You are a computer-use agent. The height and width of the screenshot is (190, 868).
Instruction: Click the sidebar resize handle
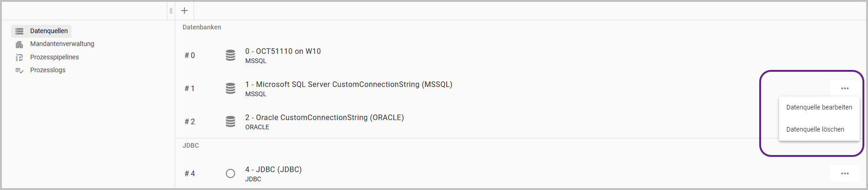click(x=171, y=11)
